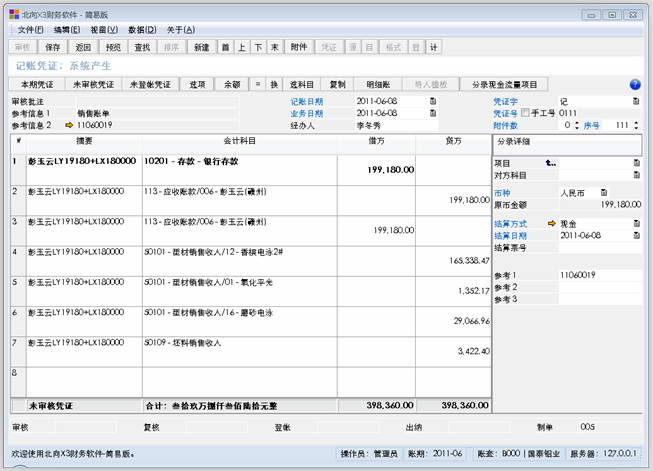Open the blue help icon
This screenshot has width=653, height=471.
pyautogui.click(x=635, y=85)
